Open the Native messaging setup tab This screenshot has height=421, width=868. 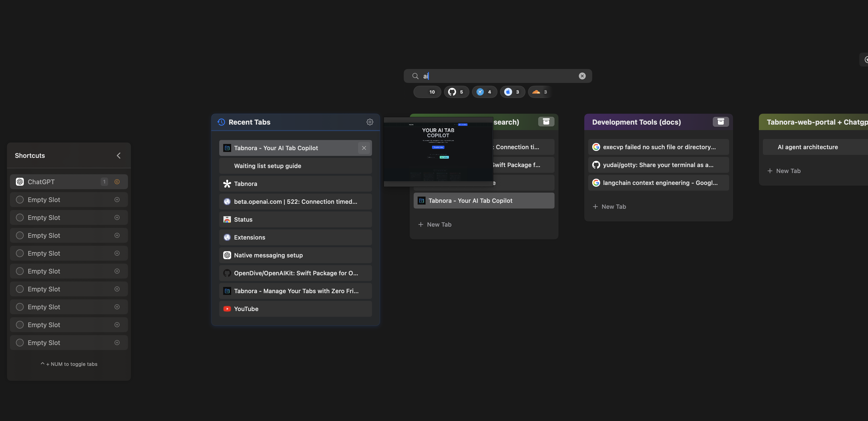[295, 255]
